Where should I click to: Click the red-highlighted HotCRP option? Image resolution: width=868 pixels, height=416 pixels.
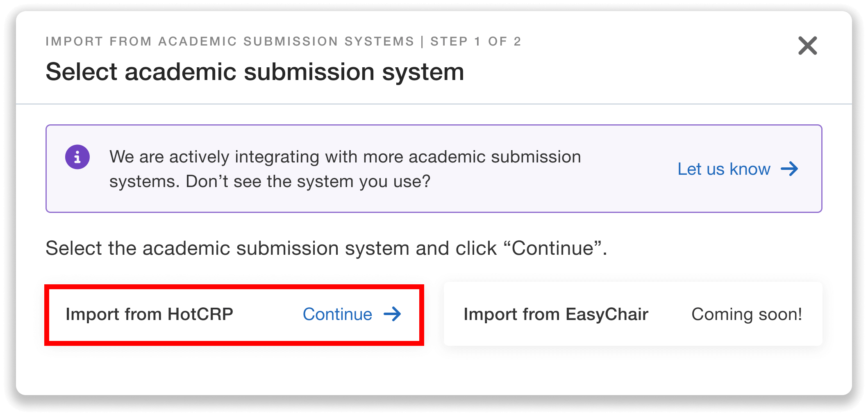pos(234,315)
